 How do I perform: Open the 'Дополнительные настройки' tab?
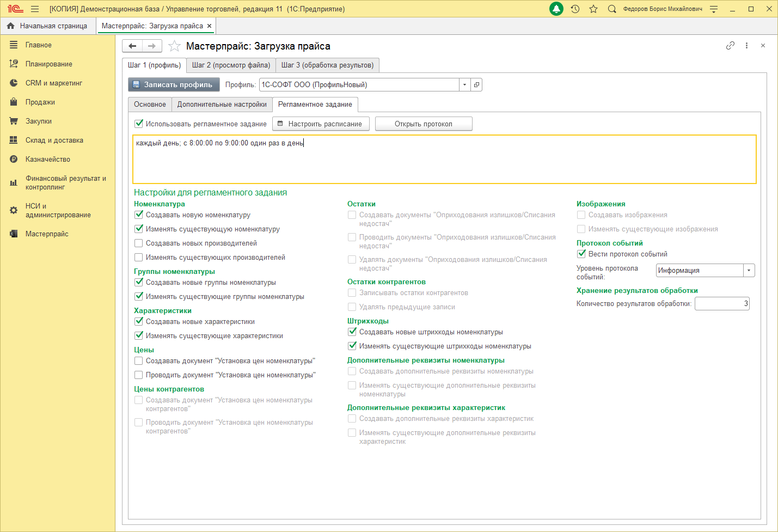pos(222,105)
